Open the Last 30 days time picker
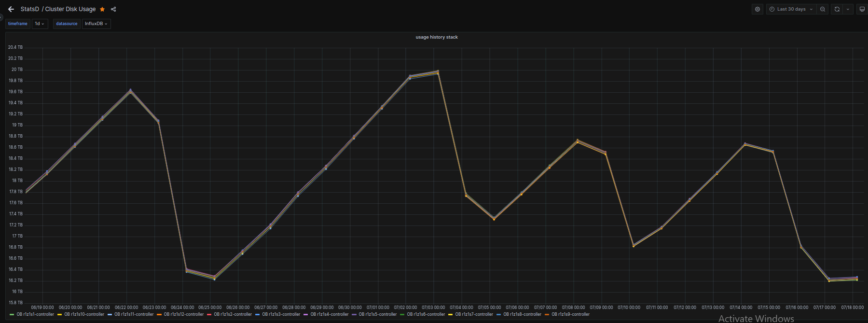 (792, 9)
